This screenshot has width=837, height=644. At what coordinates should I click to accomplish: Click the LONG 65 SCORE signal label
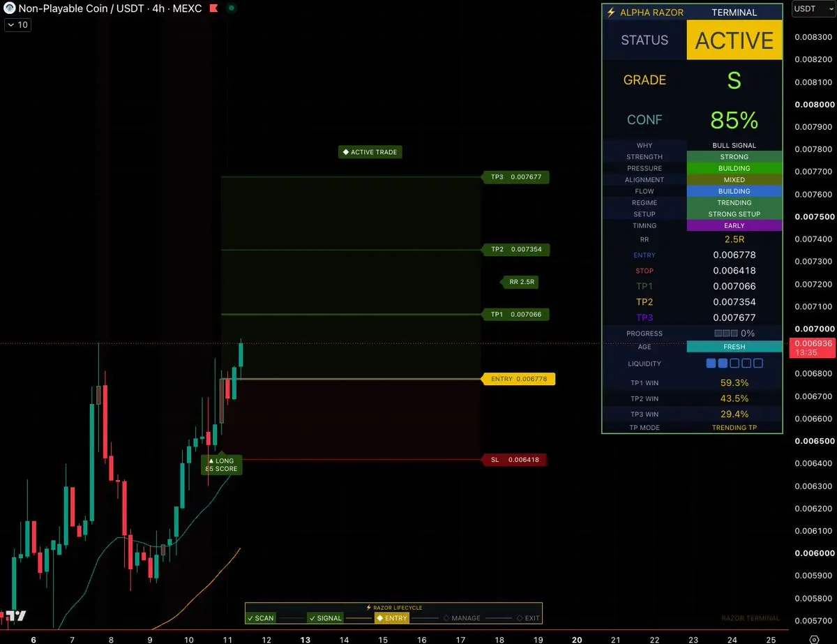click(x=221, y=465)
